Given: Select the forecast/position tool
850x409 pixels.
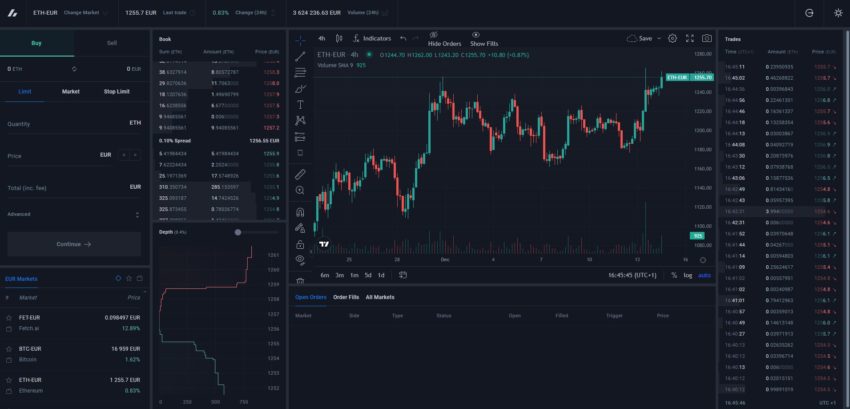Looking at the screenshot, I should click(300, 137).
